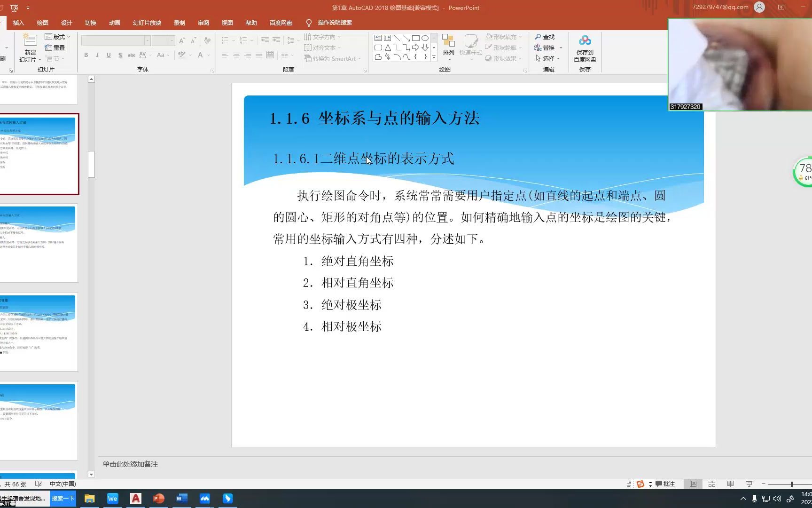Click Save to Baidu Netdisk (保存到百度网盘)
Screen dimensions: 812x508
click(585, 47)
